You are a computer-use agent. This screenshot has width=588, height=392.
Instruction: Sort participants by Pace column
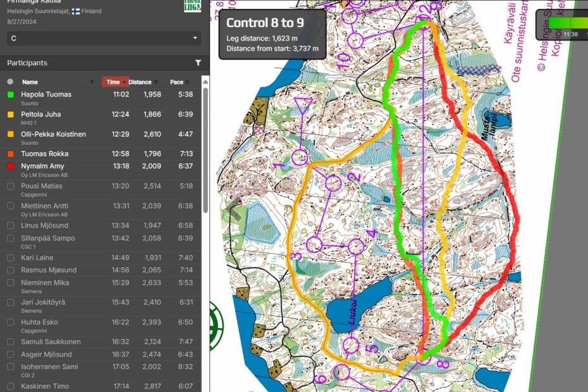[176, 82]
